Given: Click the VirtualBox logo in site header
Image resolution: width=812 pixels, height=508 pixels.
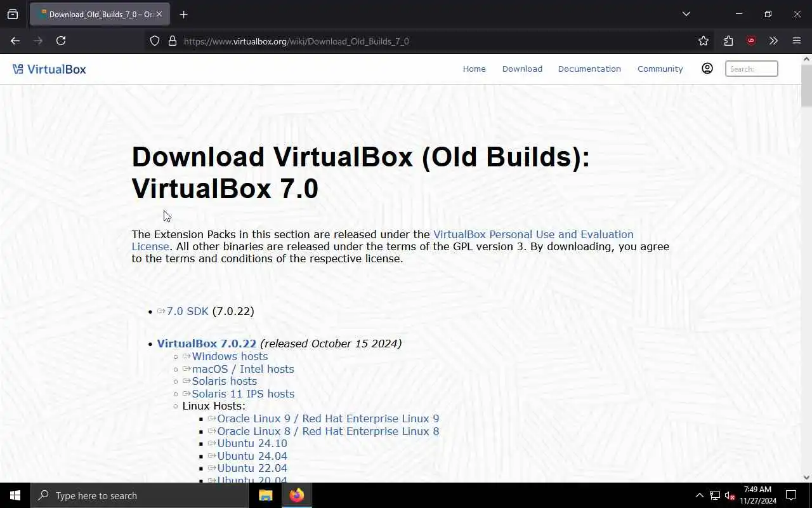Looking at the screenshot, I should 49,69.
